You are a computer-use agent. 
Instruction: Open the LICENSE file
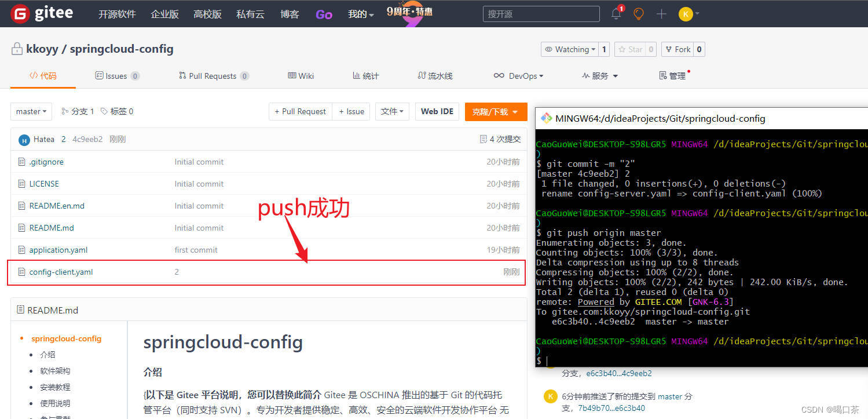click(44, 184)
